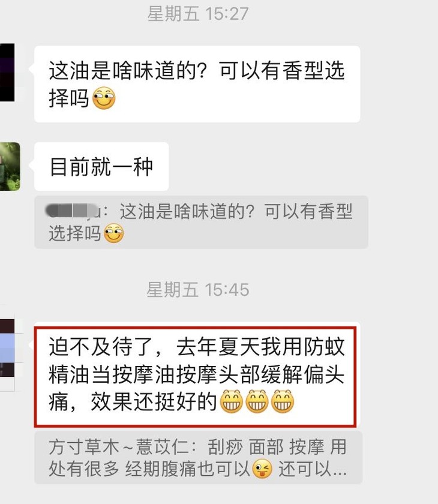Click the first grinning emoji
This screenshot has width=438, height=504.
click(x=231, y=401)
